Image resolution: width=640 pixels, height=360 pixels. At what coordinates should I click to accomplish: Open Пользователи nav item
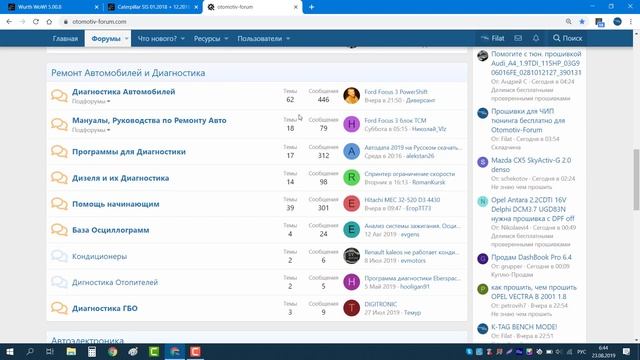click(260, 38)
